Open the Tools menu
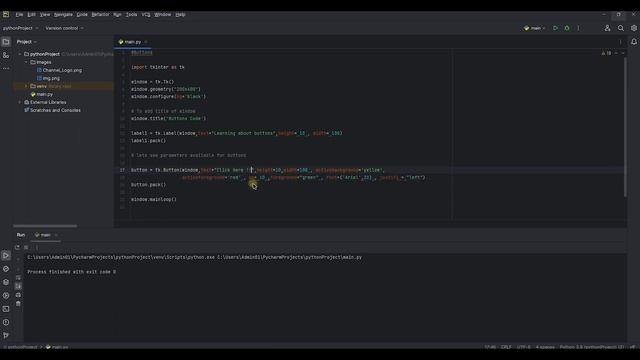This screenshot has width=640, height=360. [131, 15]
